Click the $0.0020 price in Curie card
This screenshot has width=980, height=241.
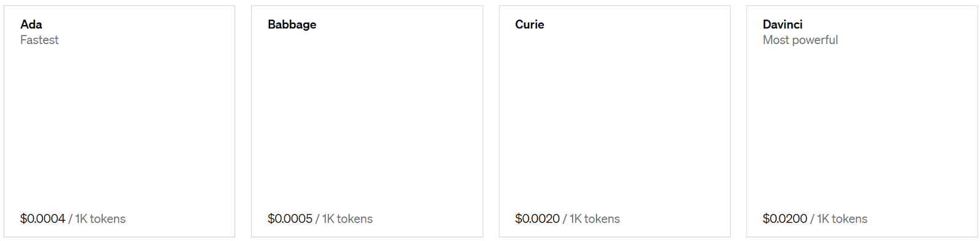point(538,219)
